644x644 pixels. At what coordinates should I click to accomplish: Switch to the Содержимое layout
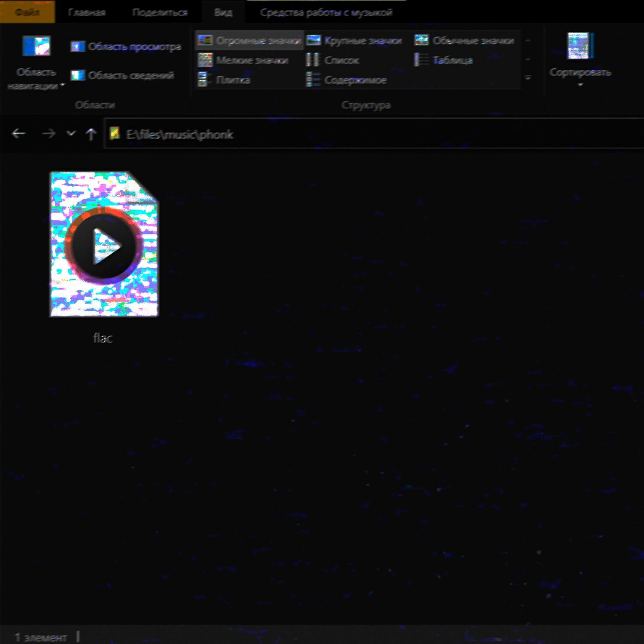pyautogui.click(x=346, y=80)
